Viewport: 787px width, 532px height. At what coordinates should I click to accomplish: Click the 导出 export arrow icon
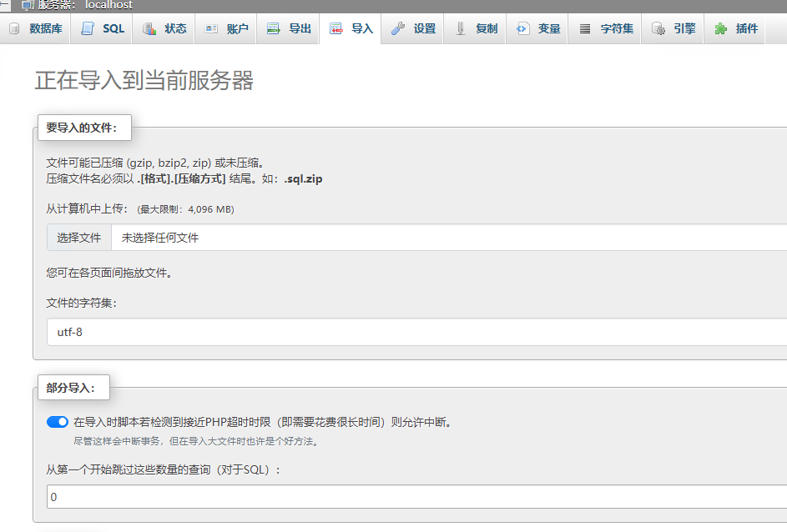click(274, 29)
